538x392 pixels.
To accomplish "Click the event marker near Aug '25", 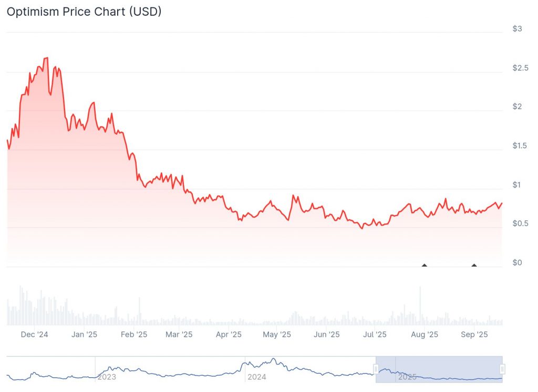I will (425, 265).
